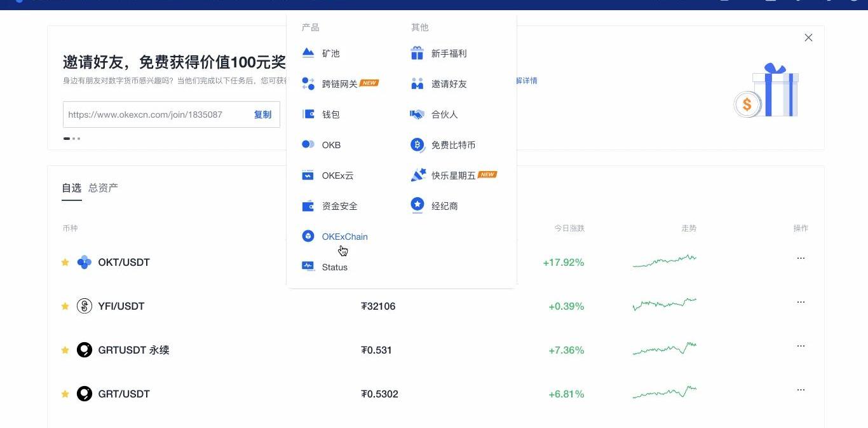Screen dimensions: 868x428
Task: Click the 快乐星期五 party icon
Action: click(x=417, y=176)
